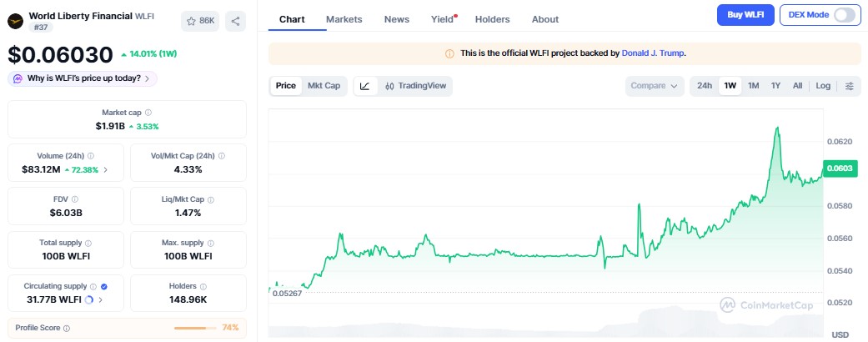The width and height of the screenshot is (868, 342).
Task: Switch the chart to Mkt Cap view
Action: pyautogui.click(x=324, y=86)
